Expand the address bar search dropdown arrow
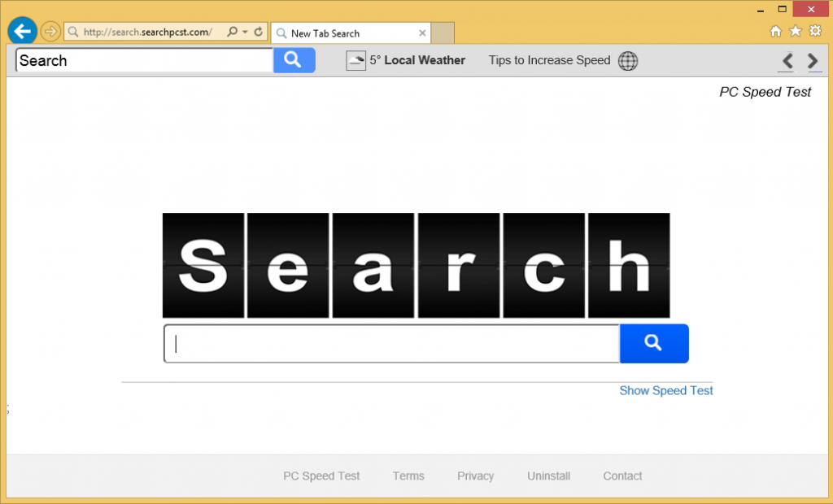Image resolution: width=833 pixels, height=504 pixels. (x=245, y=33)
